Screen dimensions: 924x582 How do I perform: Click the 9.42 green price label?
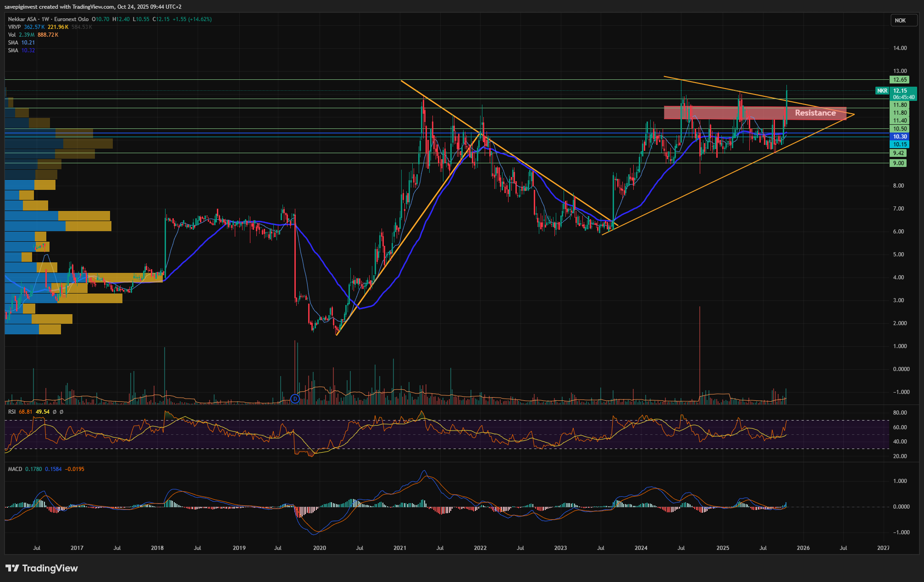(x=898, y=153)
